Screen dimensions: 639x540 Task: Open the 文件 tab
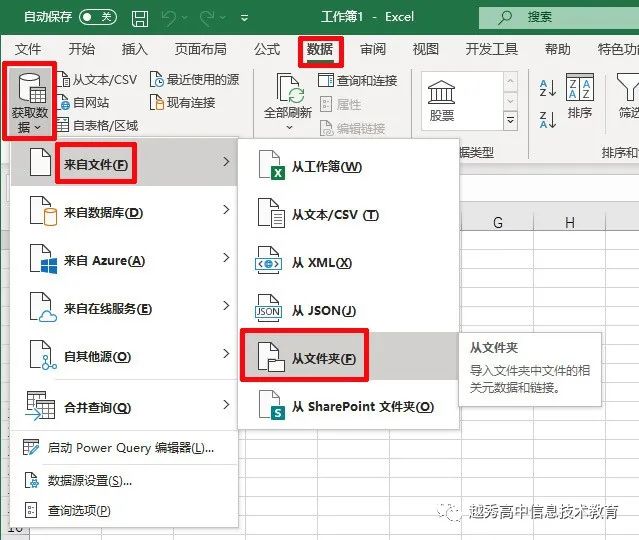point(28,49)
